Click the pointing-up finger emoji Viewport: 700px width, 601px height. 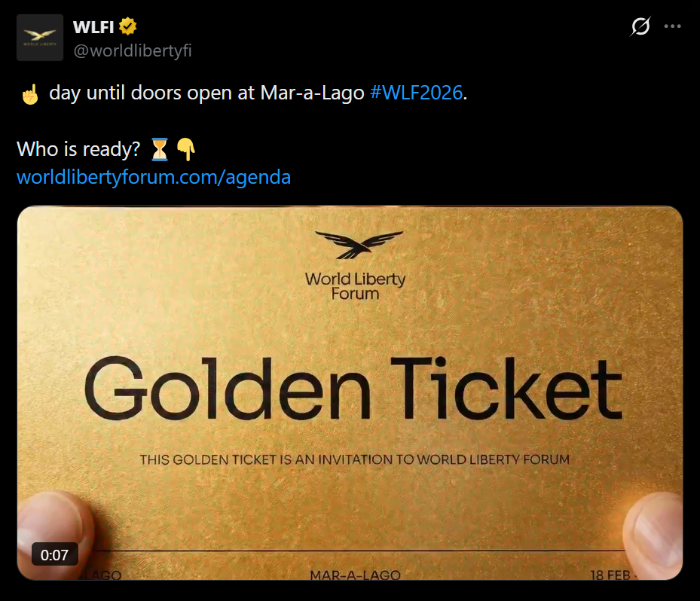pos(30,94)
